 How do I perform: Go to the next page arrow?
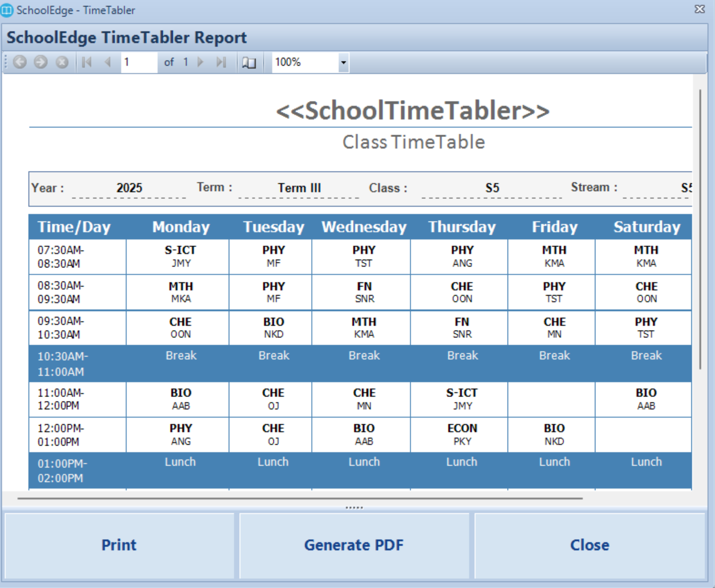coord(200,62)
